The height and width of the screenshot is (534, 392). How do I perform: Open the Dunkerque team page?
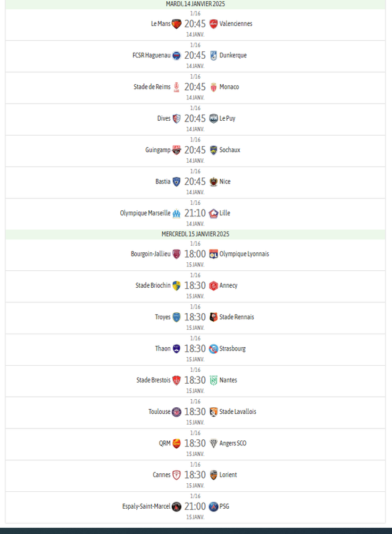point(233,55)
